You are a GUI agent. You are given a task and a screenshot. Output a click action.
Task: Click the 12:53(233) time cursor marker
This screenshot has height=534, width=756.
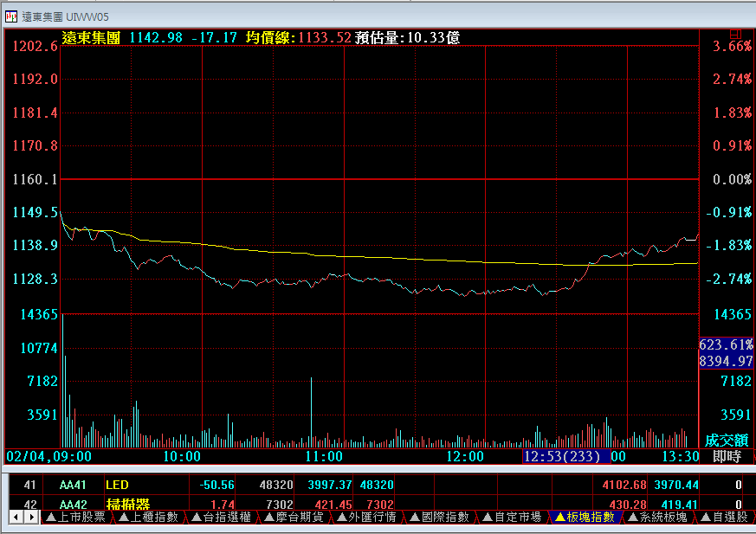566,456
